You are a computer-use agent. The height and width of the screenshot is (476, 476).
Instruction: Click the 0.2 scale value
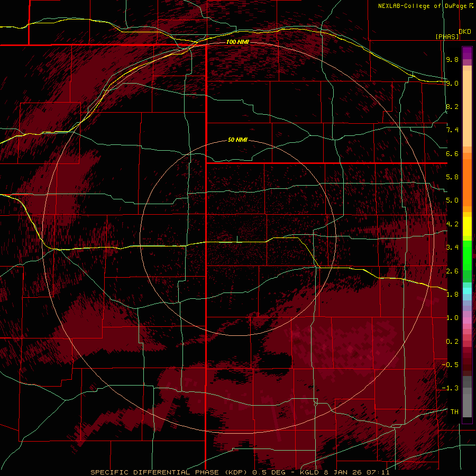tap(452, 342)
